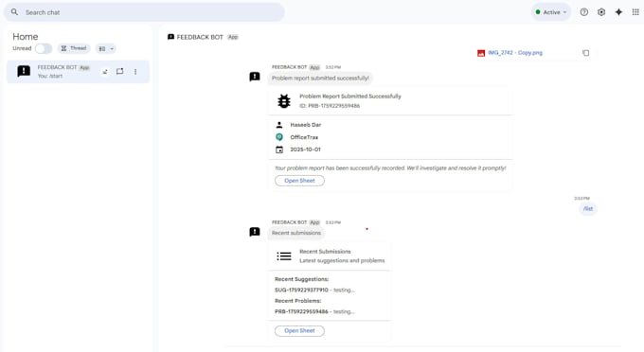Image resolution: width=644 pixels, height=352 pixels.
Task: Click the magnifier icon in the search bar
Action: click(14, 12)
